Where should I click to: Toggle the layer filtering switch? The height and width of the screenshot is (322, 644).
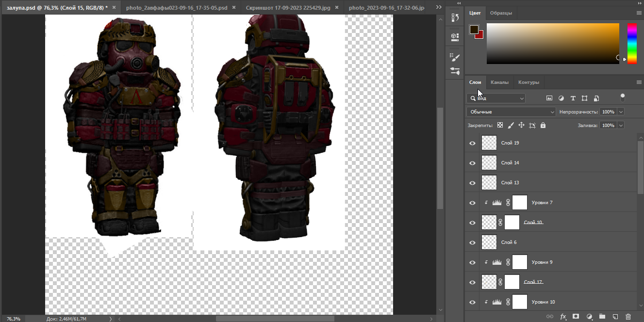click(623, 97)
